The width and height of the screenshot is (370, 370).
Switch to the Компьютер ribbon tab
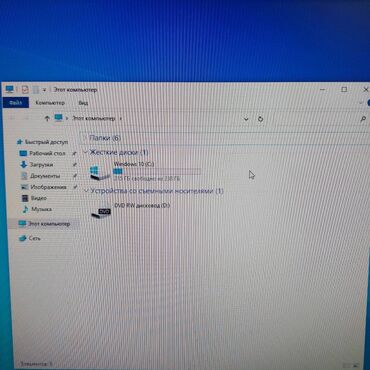tap(50, 103)
